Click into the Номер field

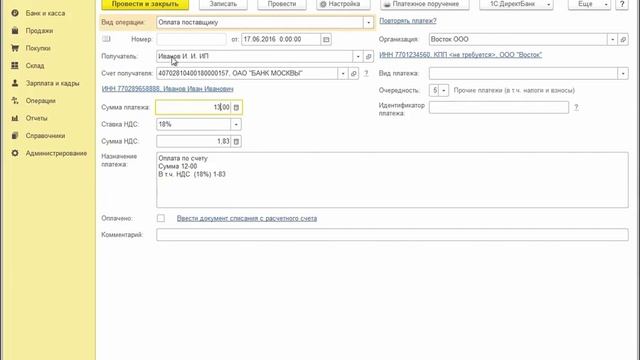click(x=191, y=40)
